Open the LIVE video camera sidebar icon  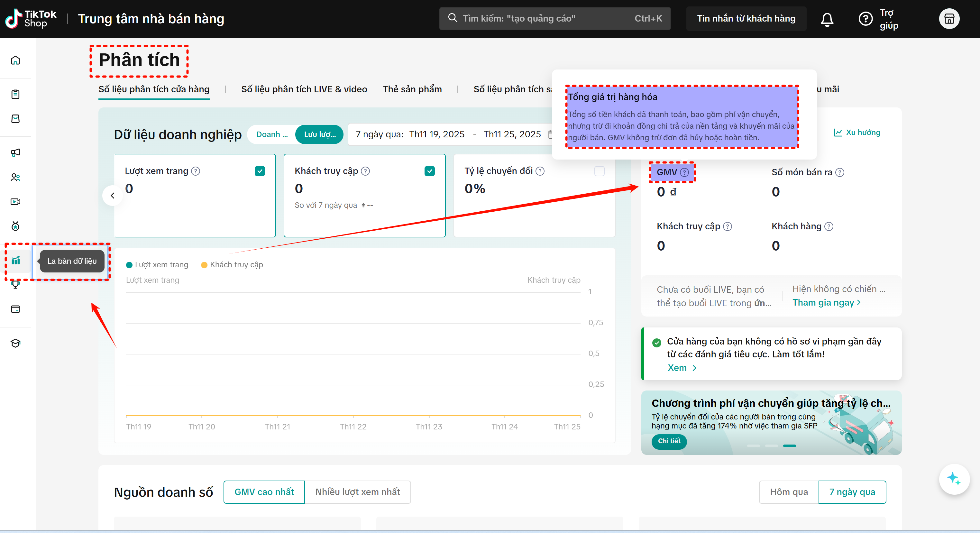(15, 202)
